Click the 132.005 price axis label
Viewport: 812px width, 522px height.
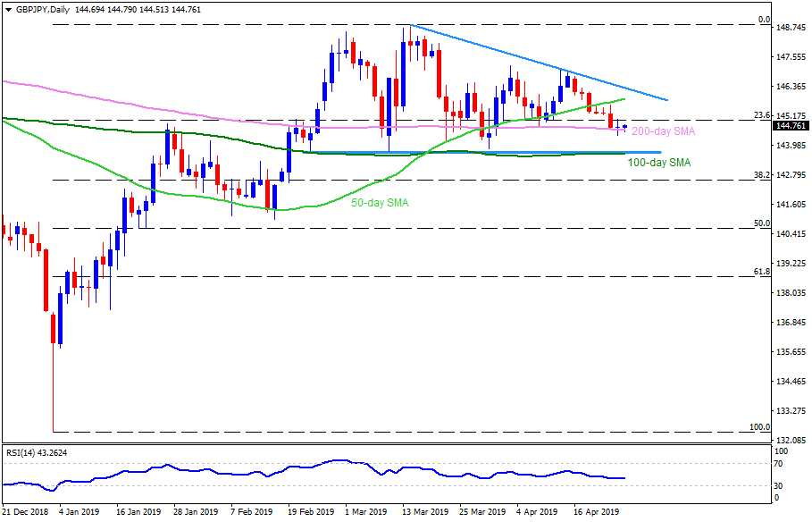pyautogui.click(x=791, y=441)
